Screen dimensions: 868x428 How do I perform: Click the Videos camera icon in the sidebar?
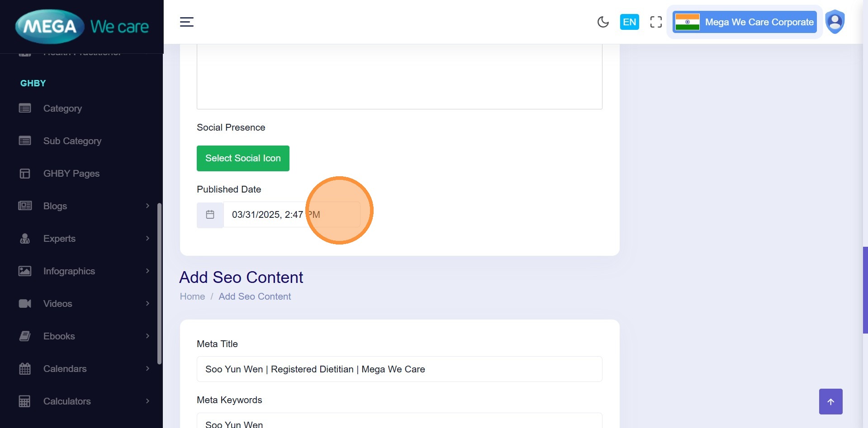tap(25, 304)
